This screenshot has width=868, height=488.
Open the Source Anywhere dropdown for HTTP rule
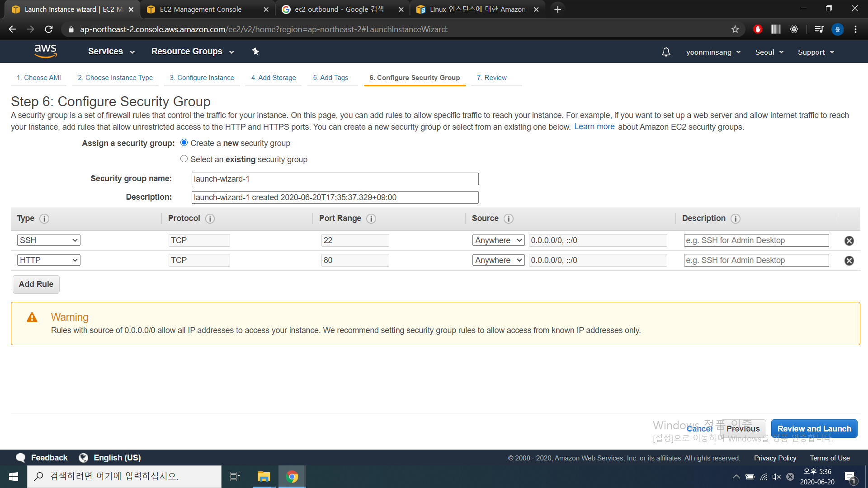click(x=498, y=260)
